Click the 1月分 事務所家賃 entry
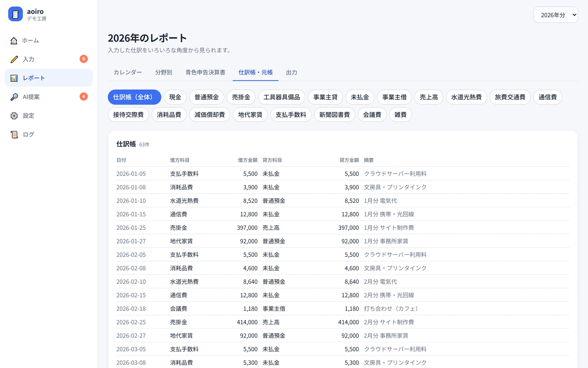Image resolution: width=588 pixels, height=368 pixels. pyautogui.click(x=386, y=241)
